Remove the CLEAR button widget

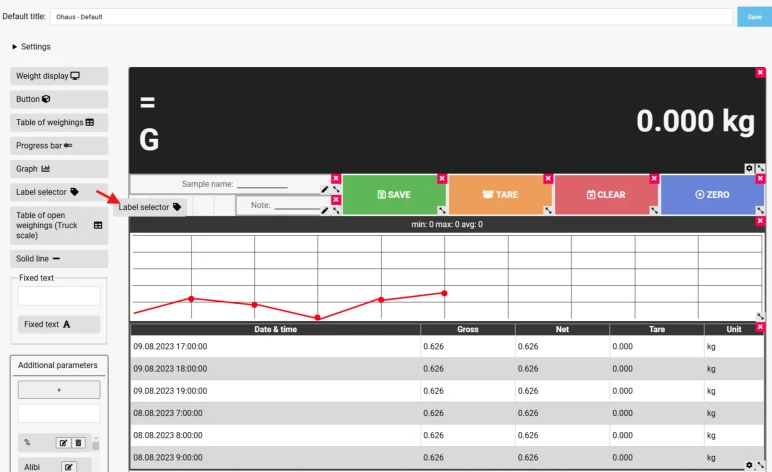pyautogui.click(x=654, y=179)
